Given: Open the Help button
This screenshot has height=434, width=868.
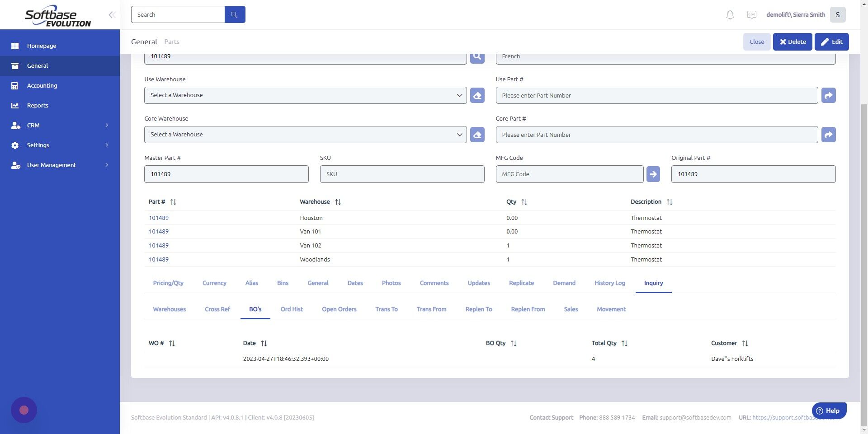Looking at the screenshot, I should pos(829,411).
